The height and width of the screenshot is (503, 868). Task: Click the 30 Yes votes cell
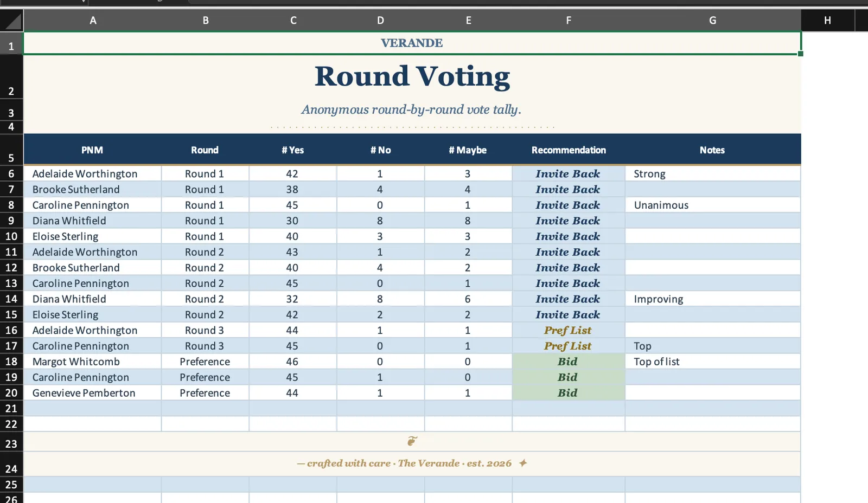pyautogui.click(x=293, y=221)
